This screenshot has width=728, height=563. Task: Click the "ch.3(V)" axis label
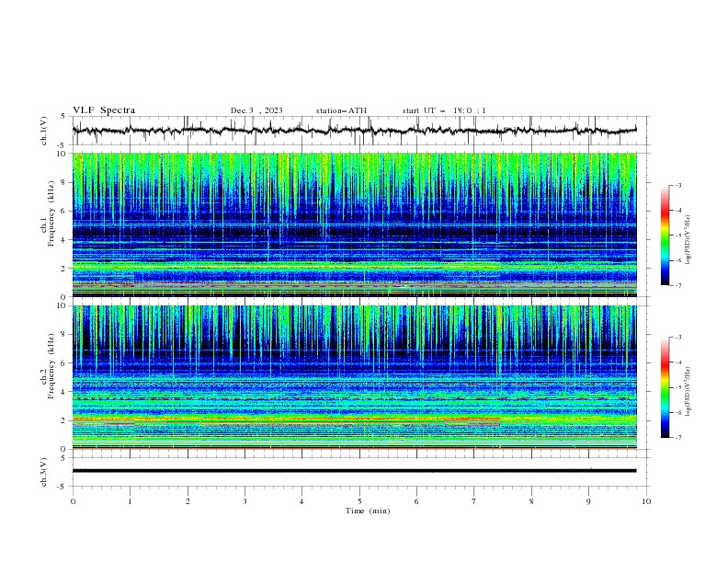(44, 472)
